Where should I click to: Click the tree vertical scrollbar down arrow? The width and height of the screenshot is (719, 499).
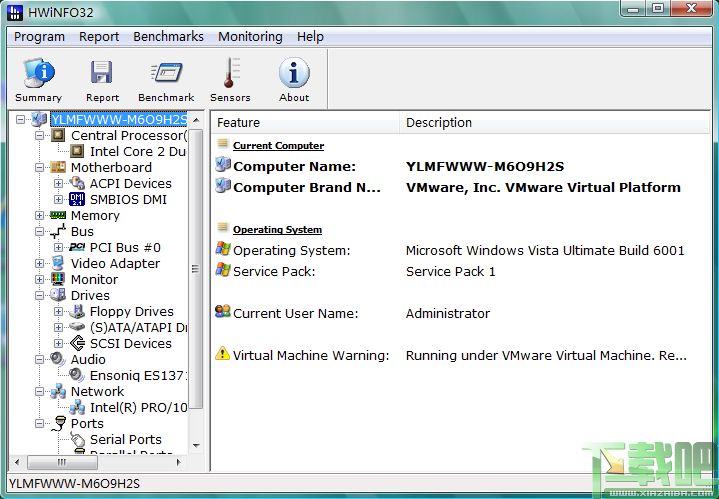pos(196,445)
